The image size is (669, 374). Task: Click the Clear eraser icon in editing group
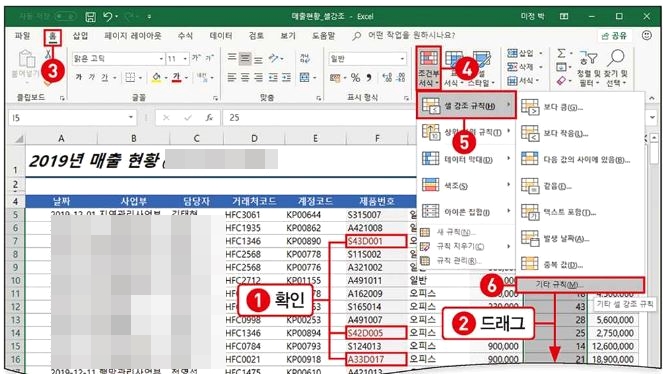561,80
